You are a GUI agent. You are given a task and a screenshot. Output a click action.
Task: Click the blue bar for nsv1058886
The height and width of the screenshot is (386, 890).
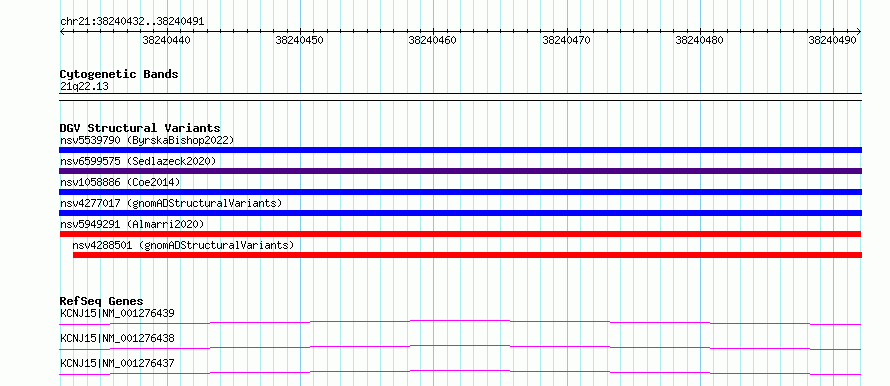460,192
